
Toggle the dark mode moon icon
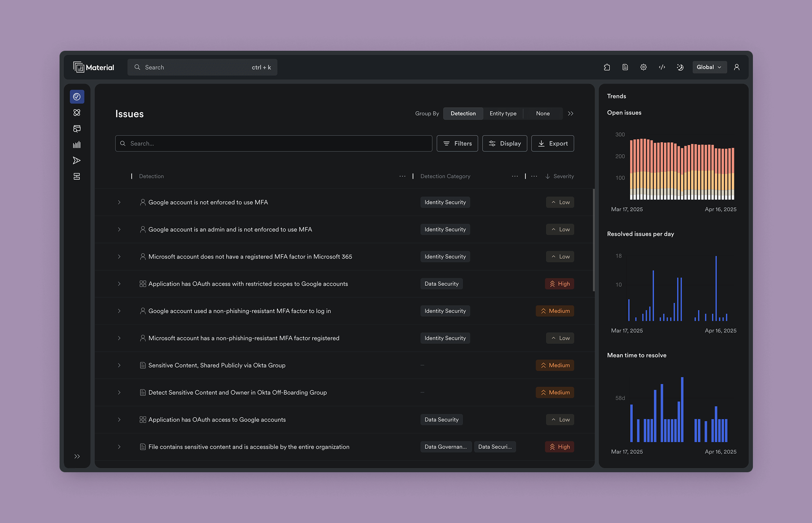click(680, 67)
